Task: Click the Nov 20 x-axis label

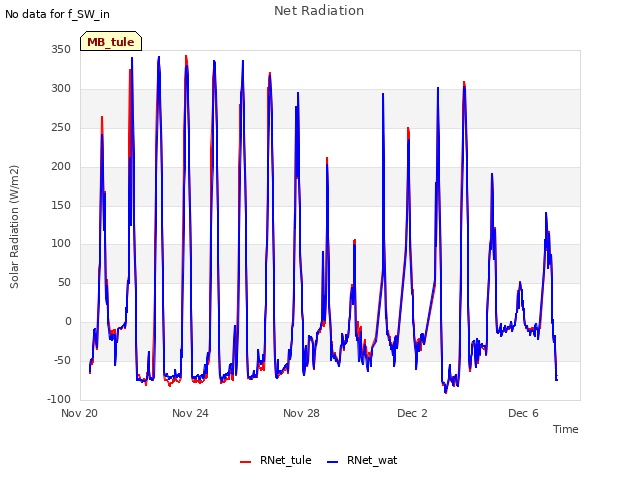Action: coord(80,413)
